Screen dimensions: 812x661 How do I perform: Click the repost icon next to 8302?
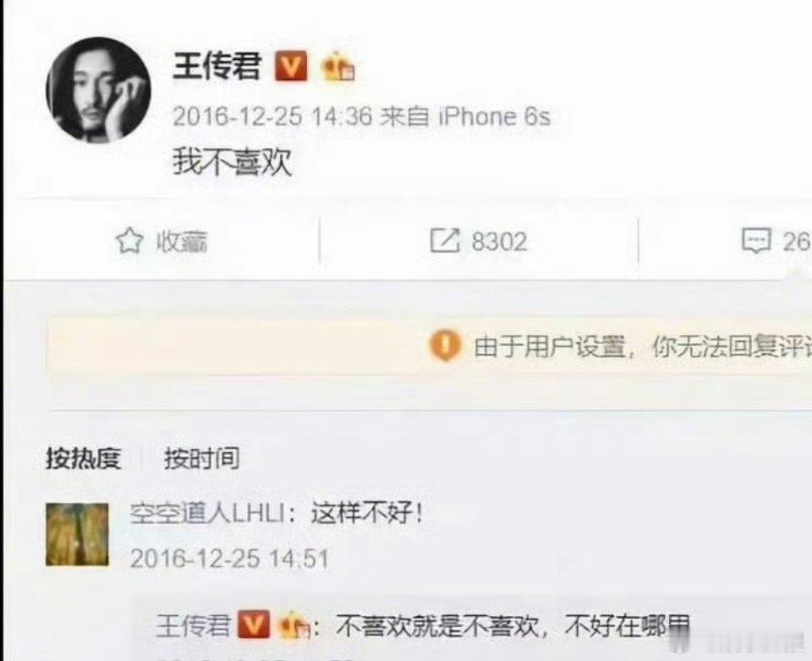coord(445,241)
